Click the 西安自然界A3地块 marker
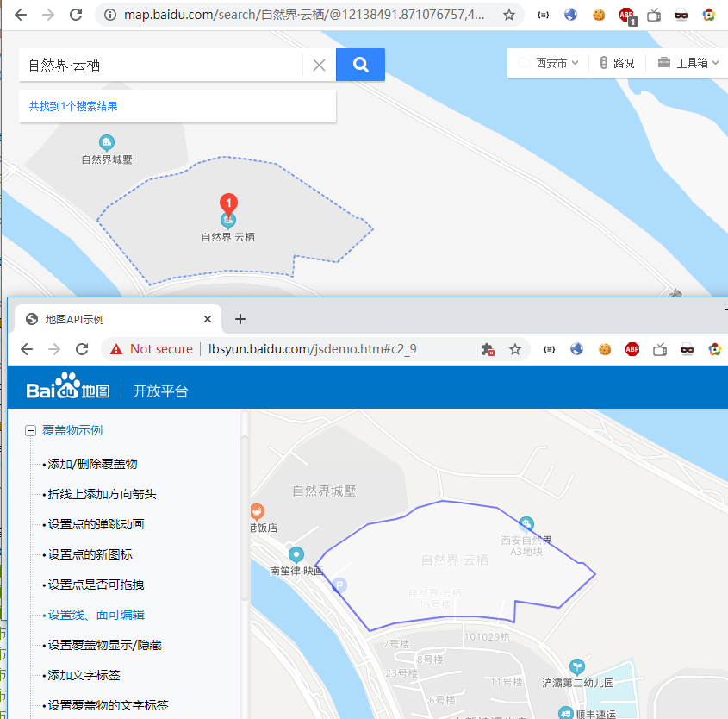Image resolution: width=728 pixels, height=719 pixels. (526, 524)
